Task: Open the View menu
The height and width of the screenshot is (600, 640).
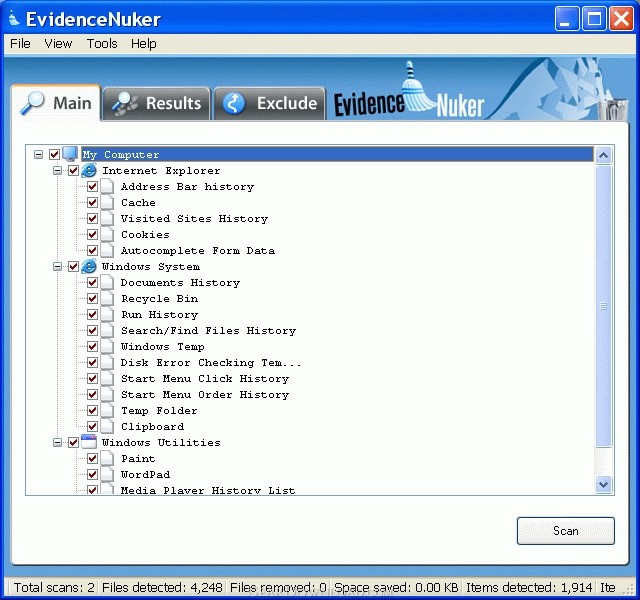Action: 58,43
